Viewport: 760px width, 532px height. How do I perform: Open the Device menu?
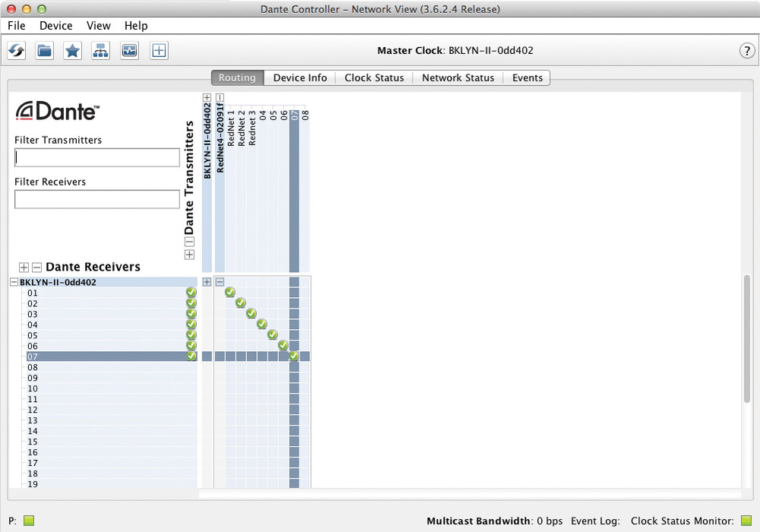pyautogui.click(x=56, y=26)
